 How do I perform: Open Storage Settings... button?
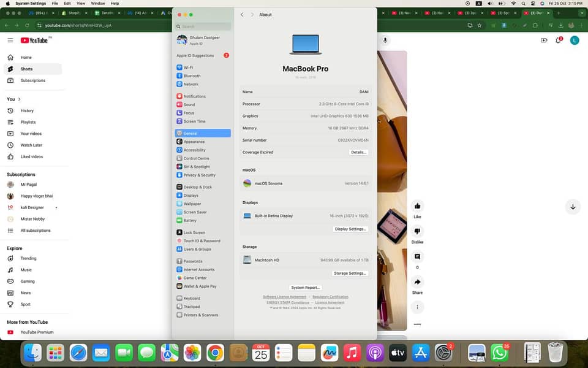(x=350, y=274)
